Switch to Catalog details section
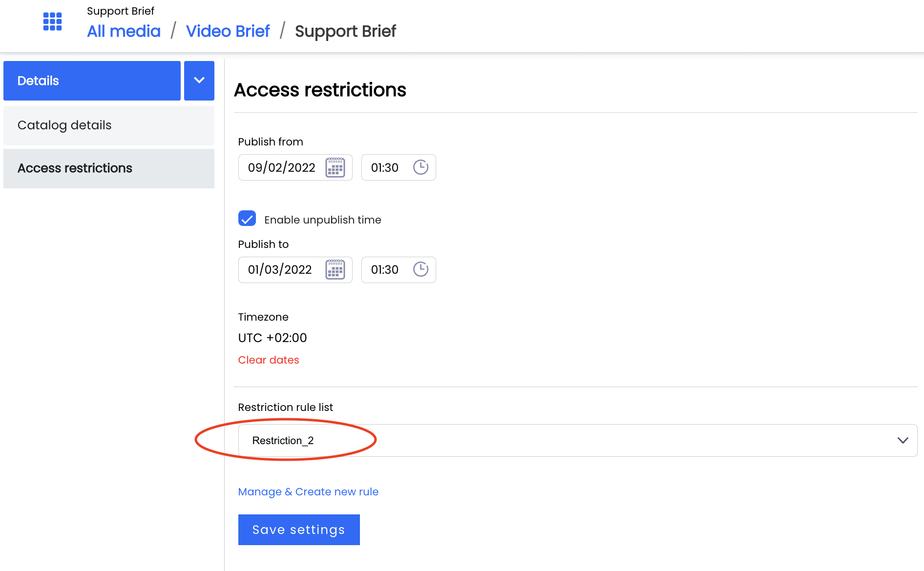The image size is (924, 571). point(109,125)
